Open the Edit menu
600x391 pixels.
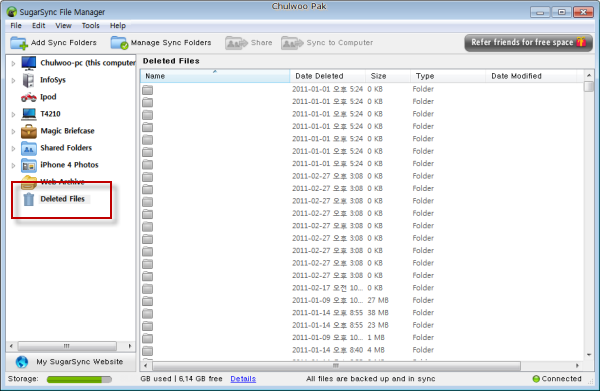(x=38, y=26)
